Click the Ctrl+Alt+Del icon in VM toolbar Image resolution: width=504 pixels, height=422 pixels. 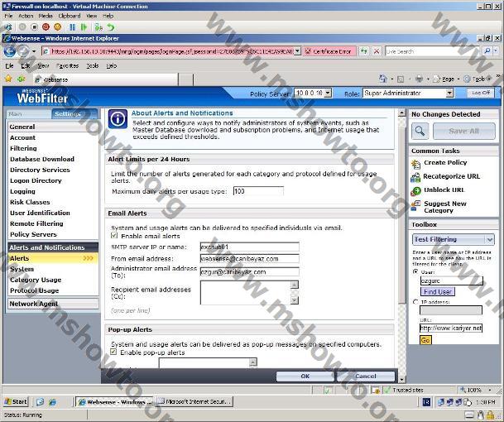pyautogui.click(x=7, y=27)
